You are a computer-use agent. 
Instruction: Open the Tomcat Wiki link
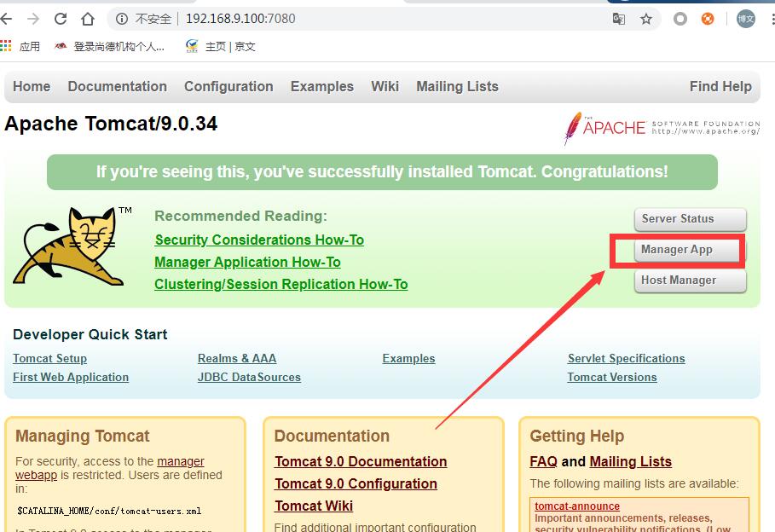pyautogui.click(x=314, y=506)
